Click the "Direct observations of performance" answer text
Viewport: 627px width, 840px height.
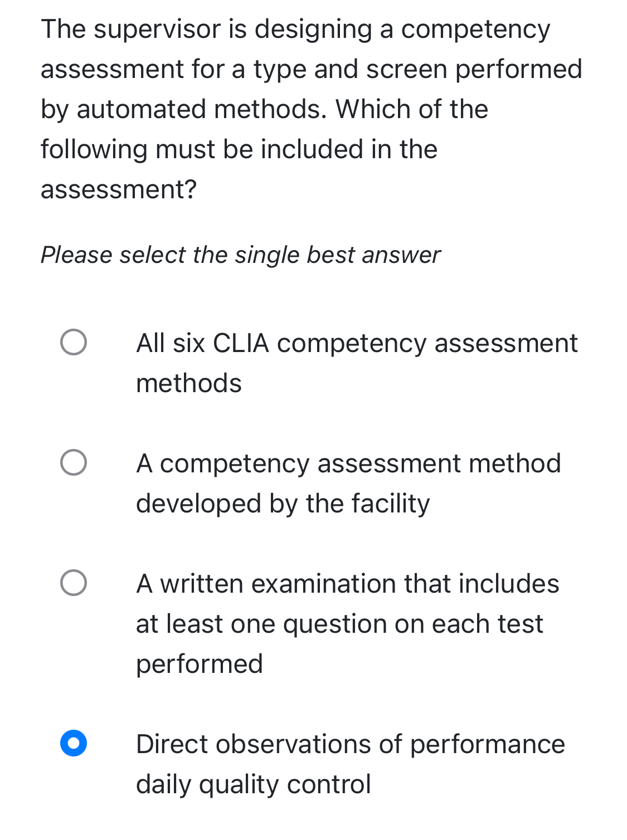click(350, 744)
